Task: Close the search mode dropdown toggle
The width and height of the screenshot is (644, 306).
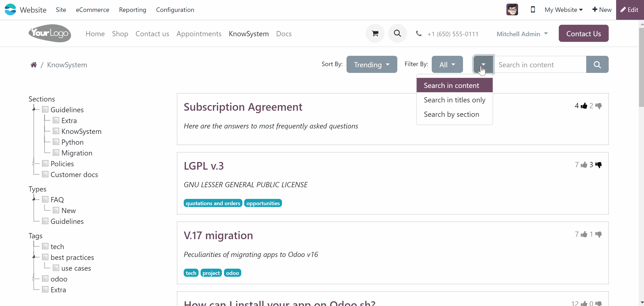Action: tap(483, 64)
